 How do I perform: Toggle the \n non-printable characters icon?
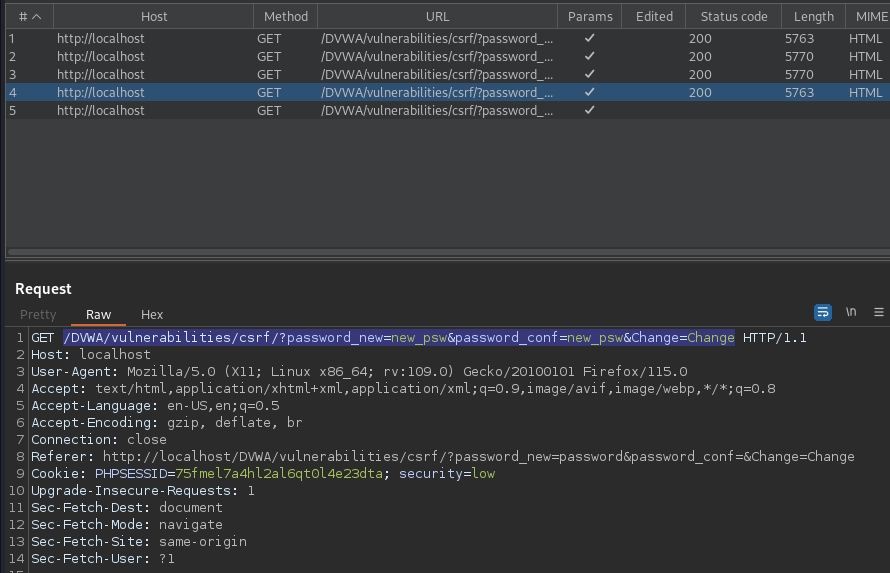click(x=851, y=312)
